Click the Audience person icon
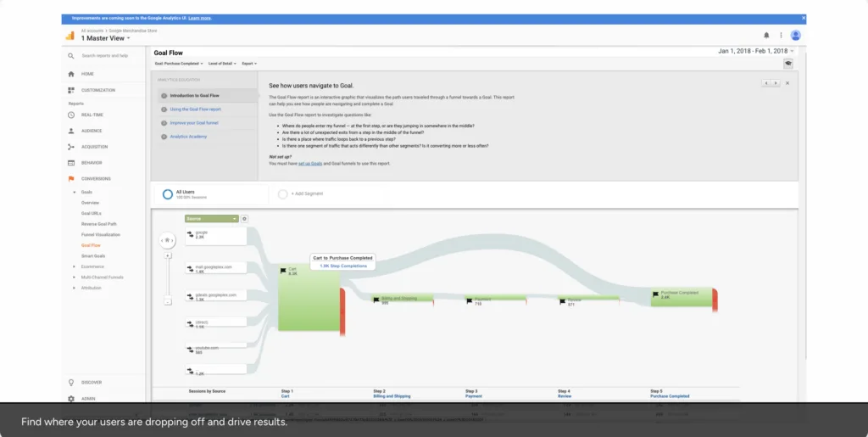This screenshot has width=868, height=437. point(71,131)
